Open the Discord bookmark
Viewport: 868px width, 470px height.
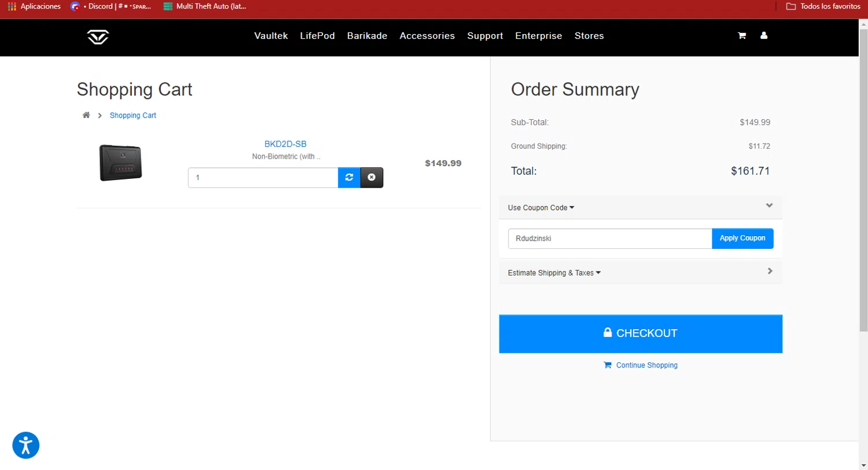click(111, 6)
